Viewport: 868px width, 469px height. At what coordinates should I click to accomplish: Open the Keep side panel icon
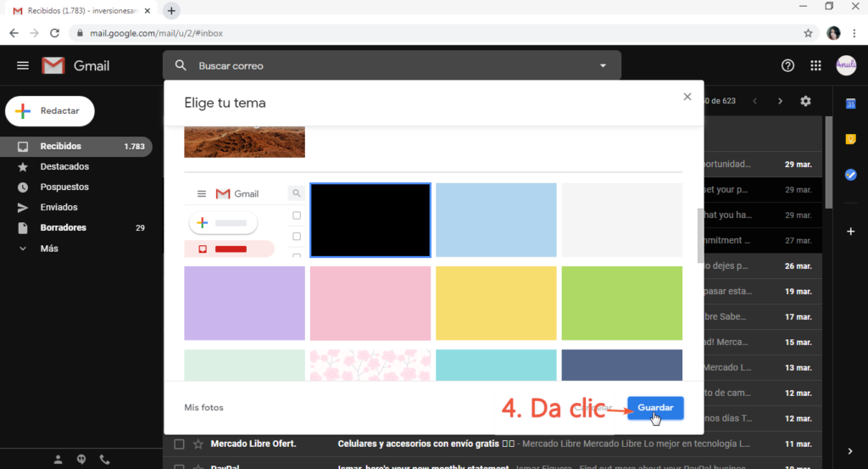click(x=851, y=139)
